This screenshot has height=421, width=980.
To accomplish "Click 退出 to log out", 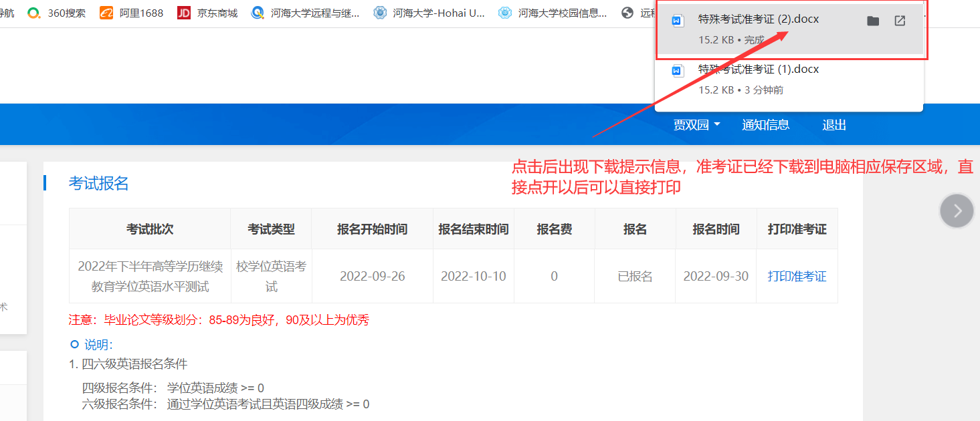I will tap(834, 125).
